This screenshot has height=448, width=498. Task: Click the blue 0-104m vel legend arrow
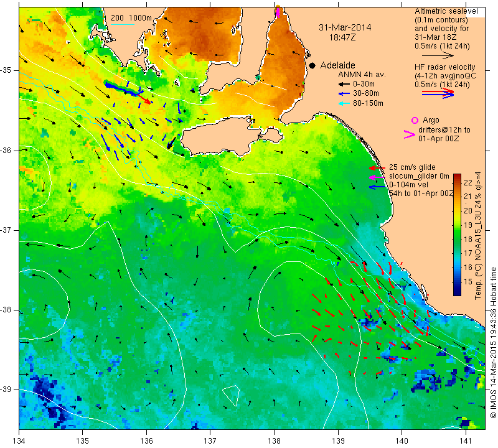[x=377, y=187]
